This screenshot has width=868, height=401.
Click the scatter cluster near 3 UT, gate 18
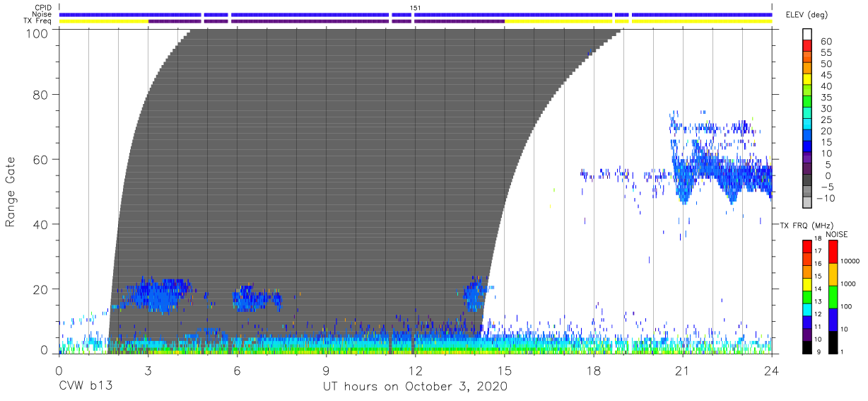(x=157, y=295)
